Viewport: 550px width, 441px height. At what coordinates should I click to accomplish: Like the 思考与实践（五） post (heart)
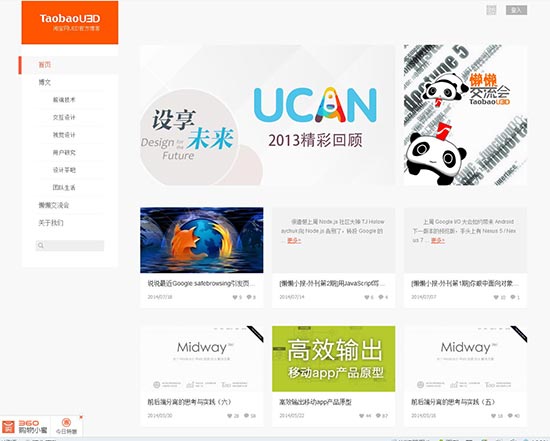[494, 416]
